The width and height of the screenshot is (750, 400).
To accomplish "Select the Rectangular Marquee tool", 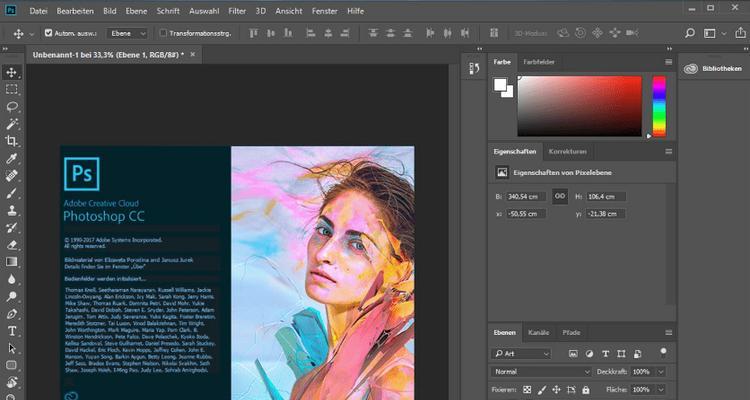I will [x=11, y=89].
